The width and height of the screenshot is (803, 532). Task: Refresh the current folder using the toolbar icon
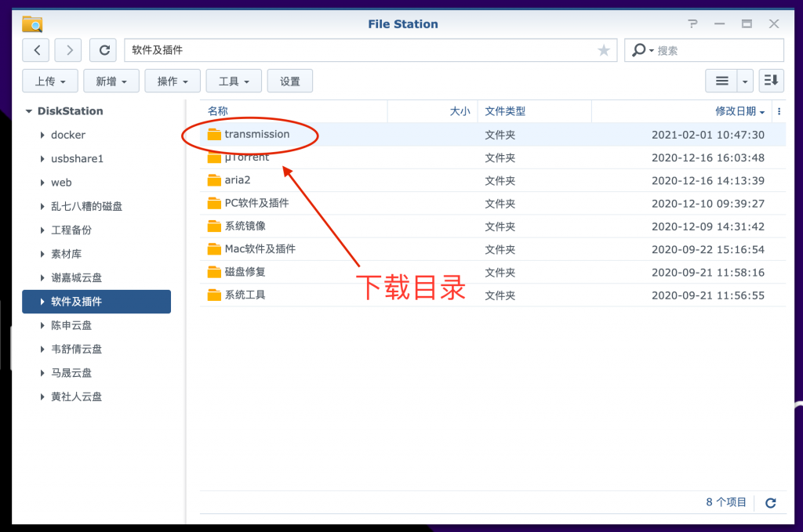click(103, 50)
